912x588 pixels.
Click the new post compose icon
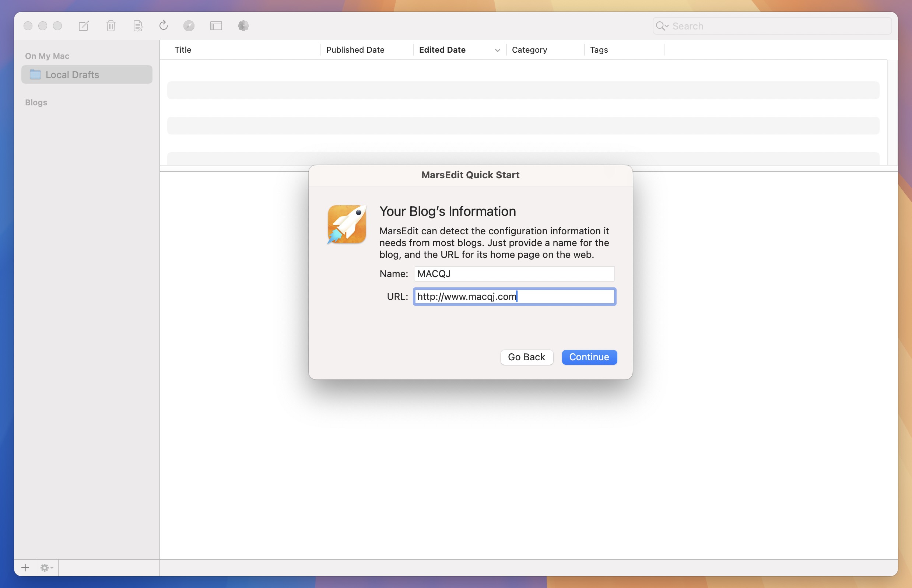click(x=83, y=25)
